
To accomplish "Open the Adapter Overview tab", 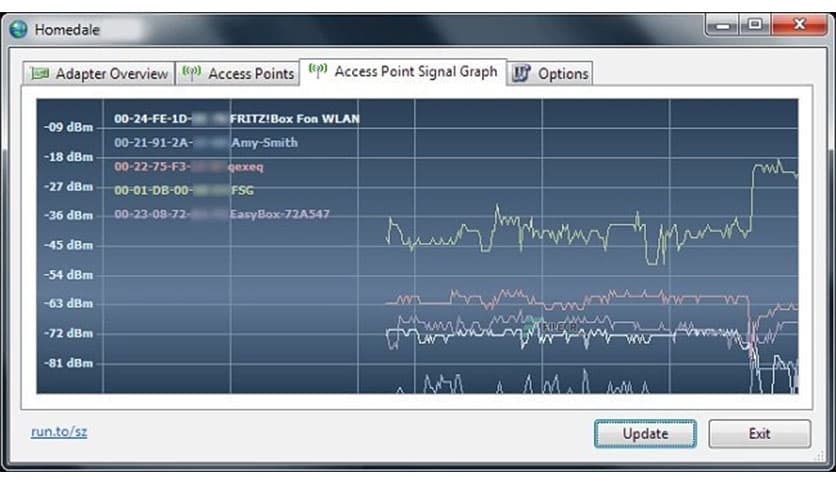I will pos(99,74).
